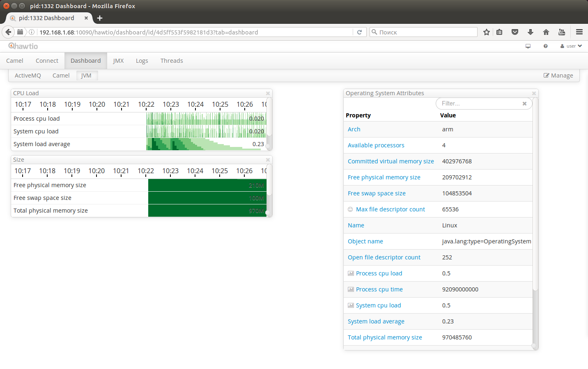Click the site info icon in address bar

(x=32, y=32)
